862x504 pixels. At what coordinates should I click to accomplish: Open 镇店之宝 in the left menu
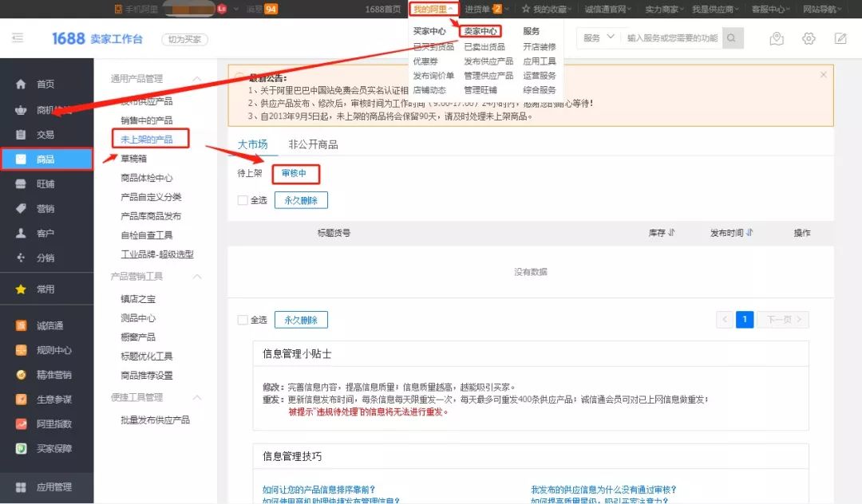click(138, 299)
